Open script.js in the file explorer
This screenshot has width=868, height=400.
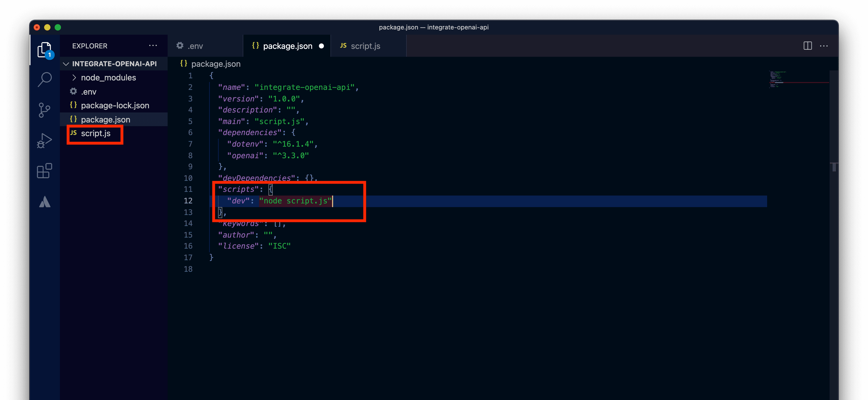tap(96, 134)
